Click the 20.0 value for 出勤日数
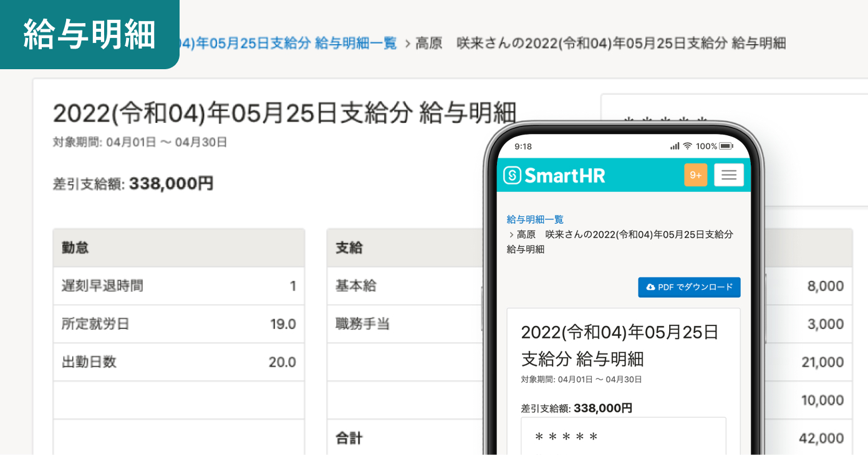 pyautogui.click(x=282, y=362)
